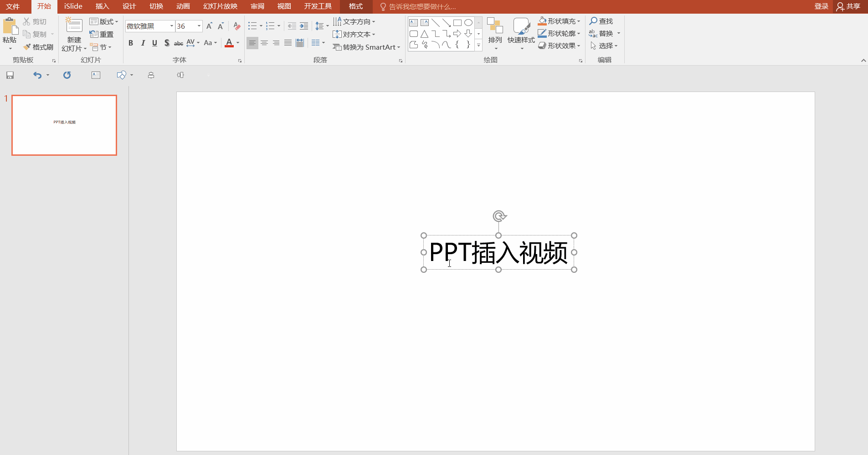Select the oval shape tool
The image size is (868, 455).
pos(469,22)
